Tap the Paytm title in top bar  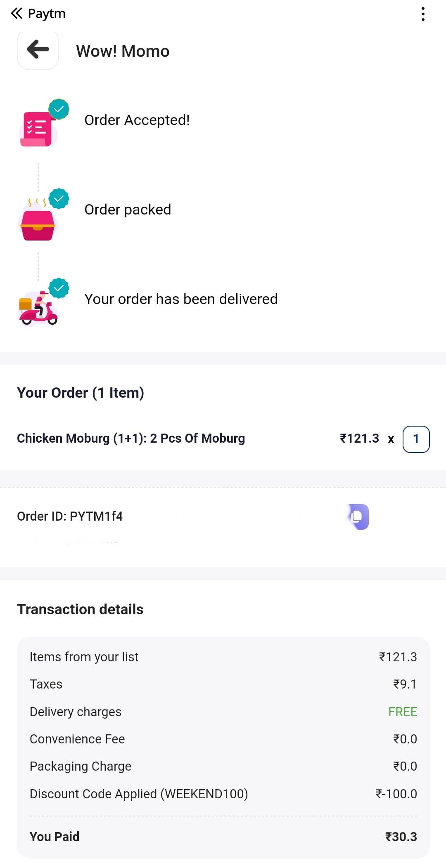pyautogui.click(x=47, y=14)
